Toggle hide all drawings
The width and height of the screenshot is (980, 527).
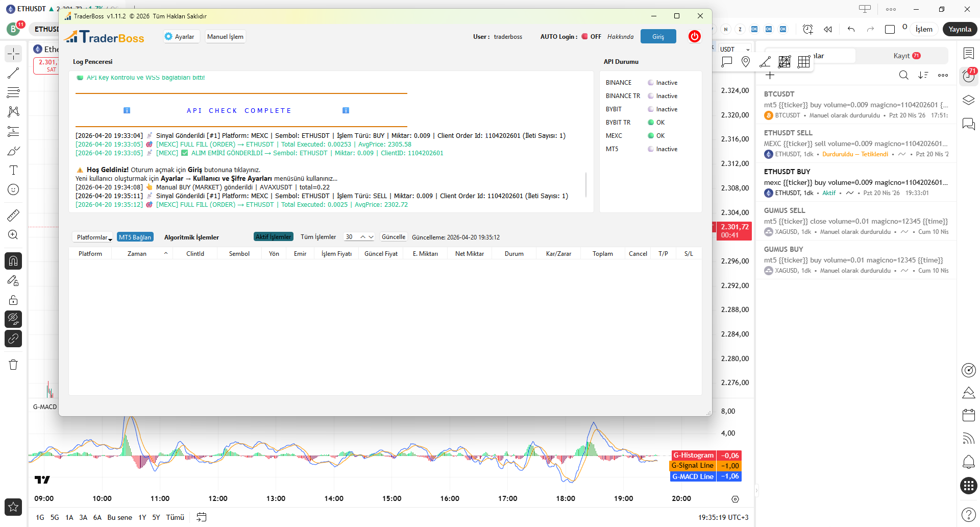13,319
